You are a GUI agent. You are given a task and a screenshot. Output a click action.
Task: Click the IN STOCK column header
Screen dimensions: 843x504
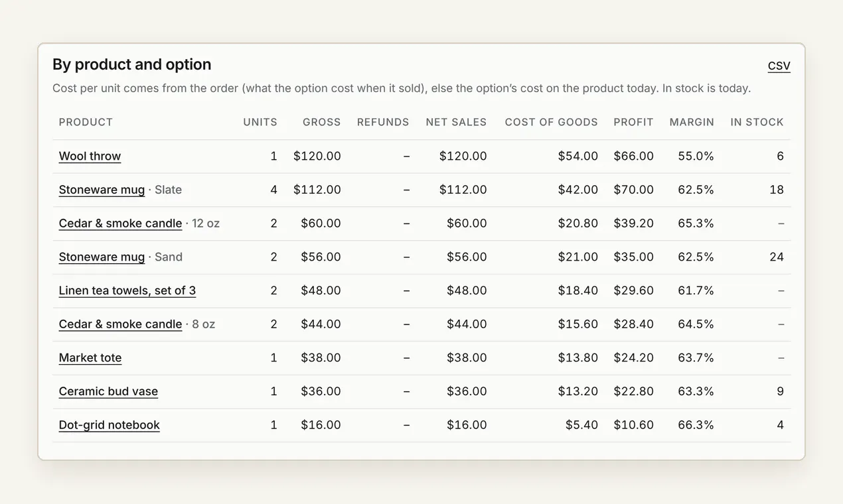click(757, 122)
